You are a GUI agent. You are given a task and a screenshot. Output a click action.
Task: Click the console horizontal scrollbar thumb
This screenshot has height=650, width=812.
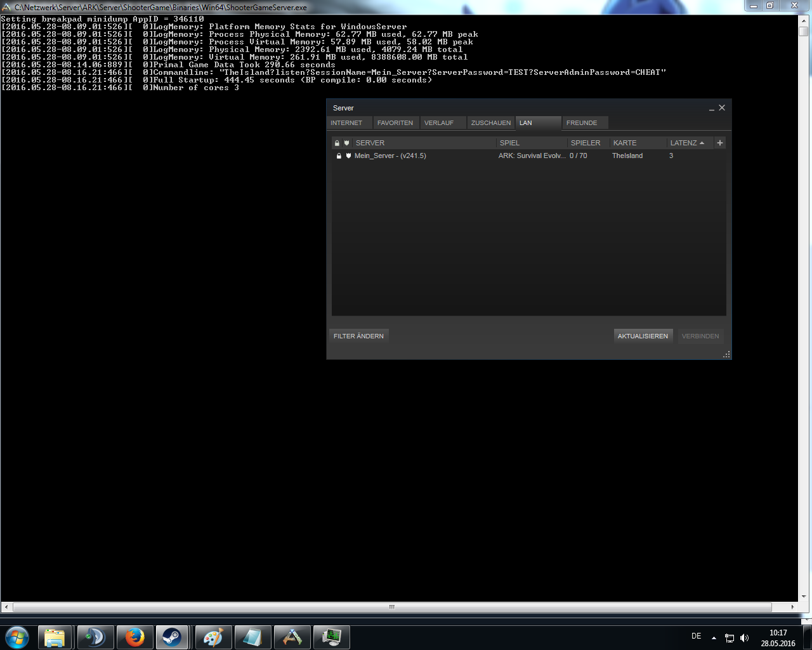pos(392,607)
